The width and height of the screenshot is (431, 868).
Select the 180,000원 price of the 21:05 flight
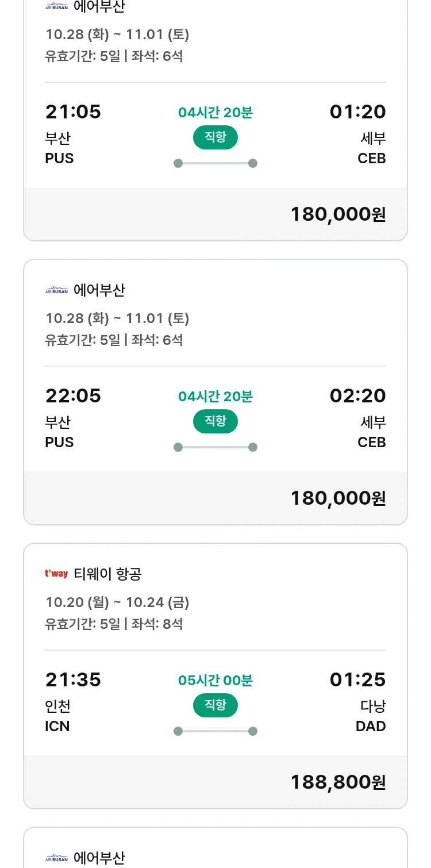tap(338, 214)
